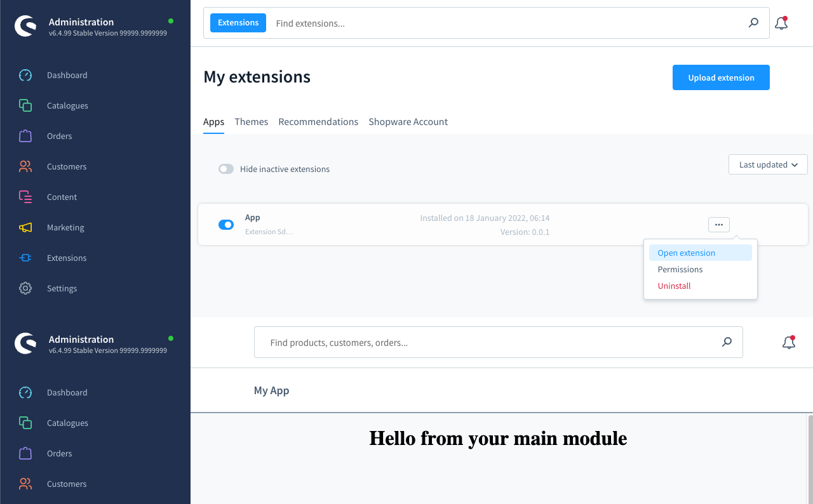Open the Extensions sidebar entry
The width and height of the screenshot is (813, 504).
tap(67, 258)
